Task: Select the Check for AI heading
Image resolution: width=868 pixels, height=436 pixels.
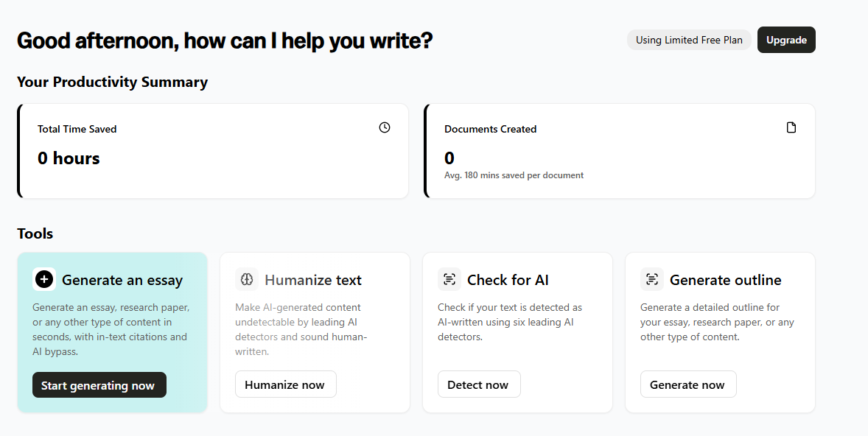Action: click(508, 280)
